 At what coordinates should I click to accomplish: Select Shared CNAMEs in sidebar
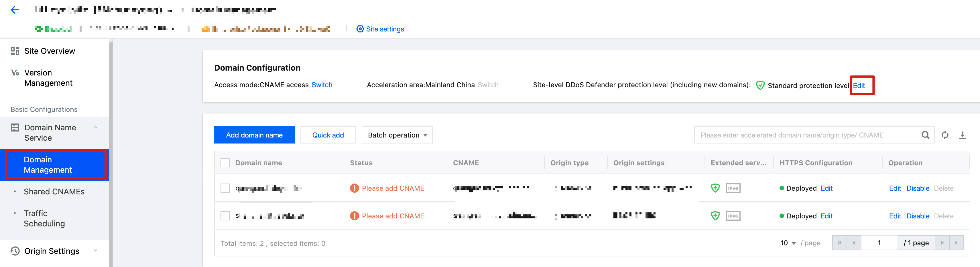click(54, 192)
